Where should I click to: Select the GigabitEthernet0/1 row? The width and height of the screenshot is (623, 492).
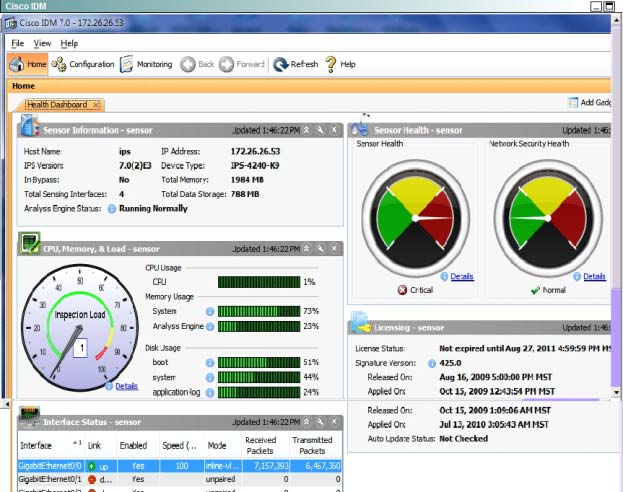tap(180, 479)
